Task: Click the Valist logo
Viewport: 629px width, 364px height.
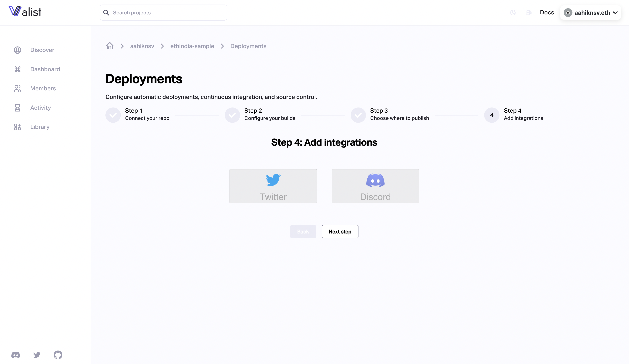Action: click(25, 11)
